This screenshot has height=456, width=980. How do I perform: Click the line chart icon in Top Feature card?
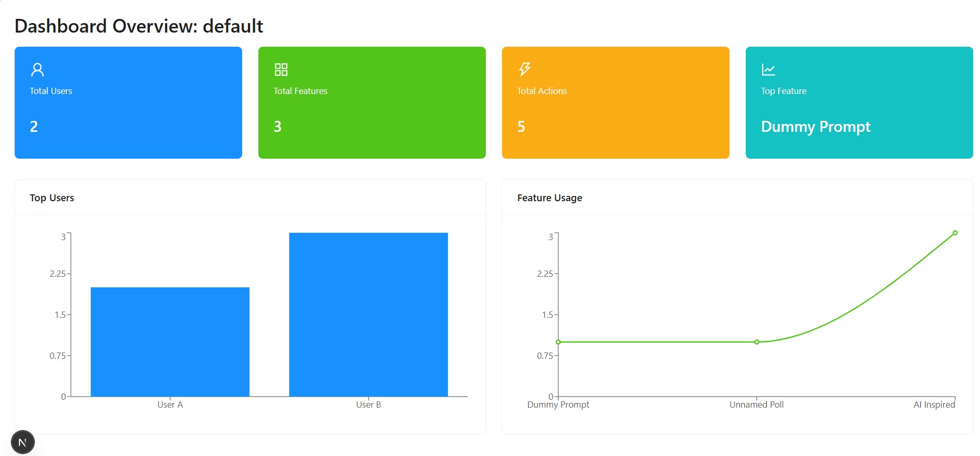tap(768, 69)
